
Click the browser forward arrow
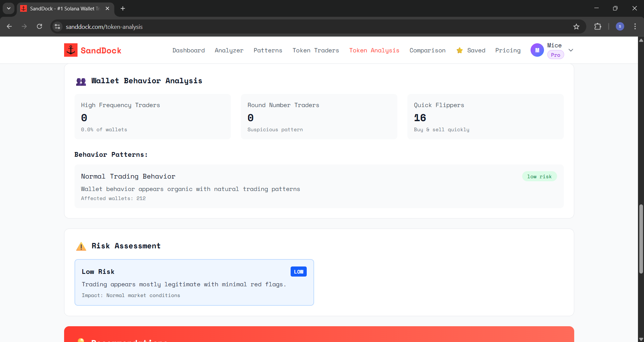point(24,27)
